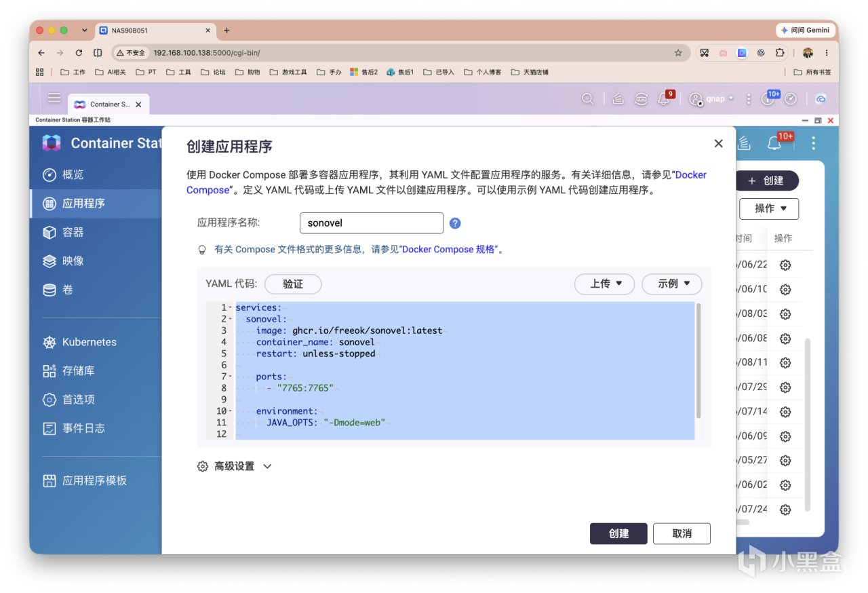The image size is (868, 593).
Task: Go to 映像 images section
Action: (x=63, y=261)
